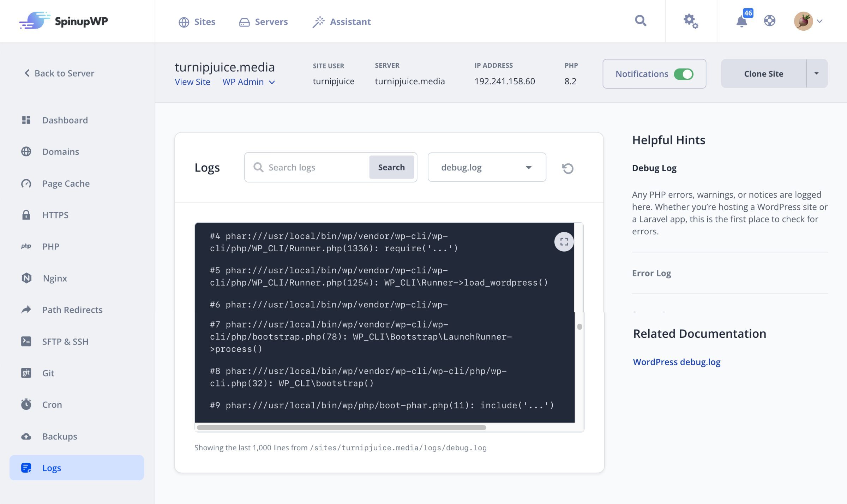Open the Clone Site dropdown arrow
847x504 pixels.
coord(816,73)
